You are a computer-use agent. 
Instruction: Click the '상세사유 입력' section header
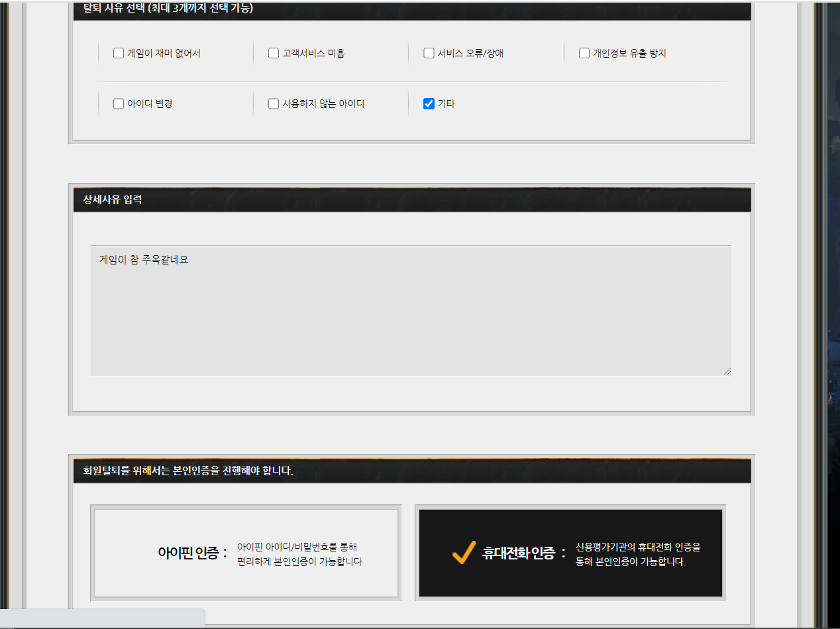[113, 200]
